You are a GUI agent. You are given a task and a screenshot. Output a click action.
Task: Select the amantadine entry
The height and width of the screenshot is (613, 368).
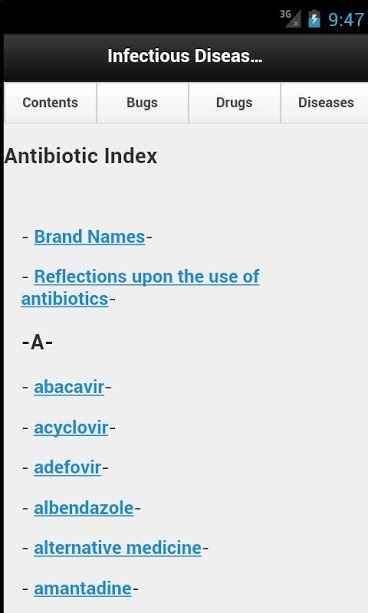pyautogui.click(x=83, y=588)
